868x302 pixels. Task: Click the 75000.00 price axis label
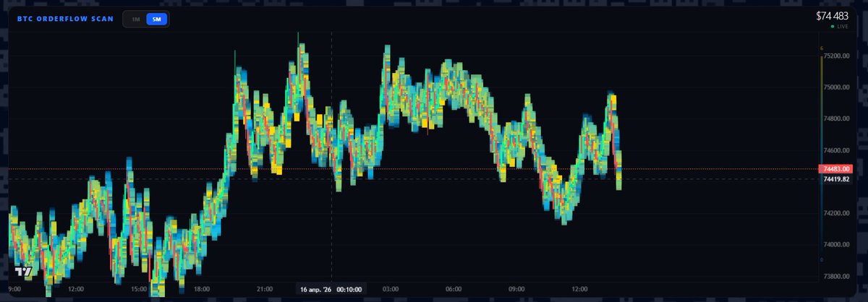(x=837, y=87)
